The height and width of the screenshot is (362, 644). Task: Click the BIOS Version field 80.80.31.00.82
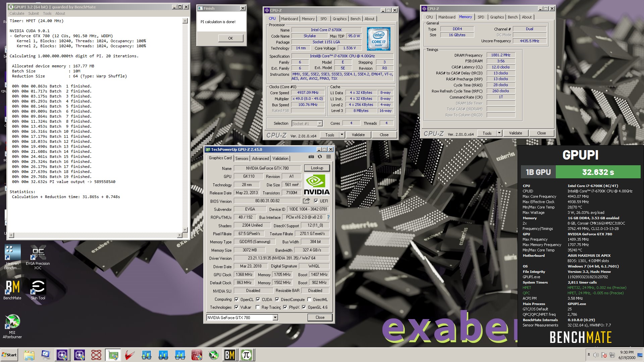click(x=267, y=201)
